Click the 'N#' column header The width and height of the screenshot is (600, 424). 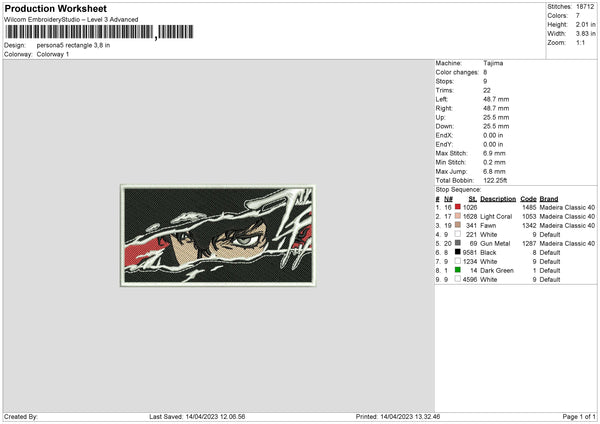[448, 199]
